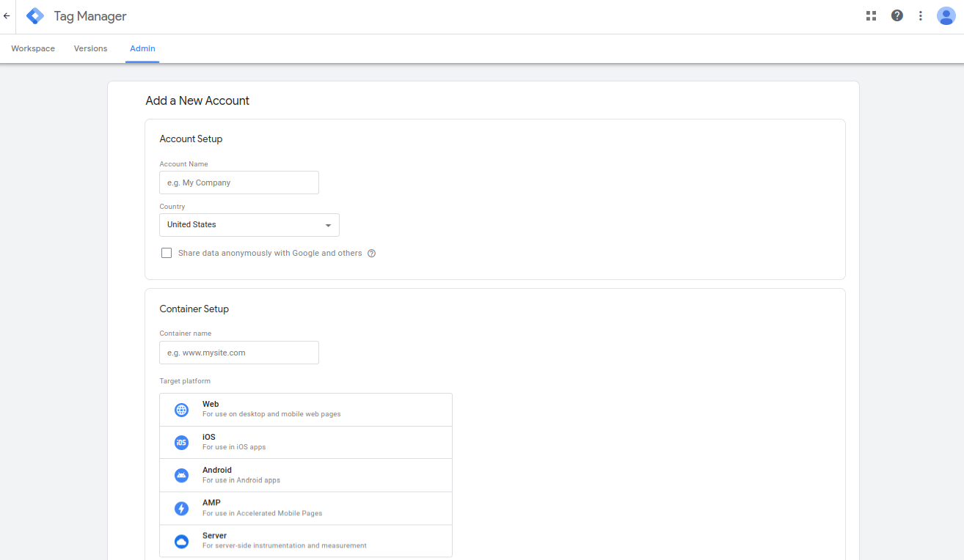Screen dimensions: 964x560
Task: Click the AMP lightning bolt icon
Action: point(181,508)
